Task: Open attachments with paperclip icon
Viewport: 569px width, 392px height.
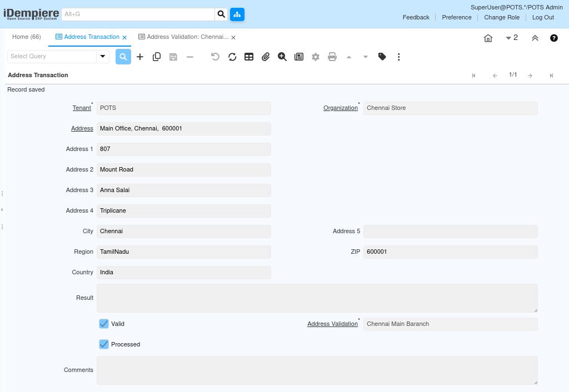Action: pyautogui.click(x=266, y=57)
